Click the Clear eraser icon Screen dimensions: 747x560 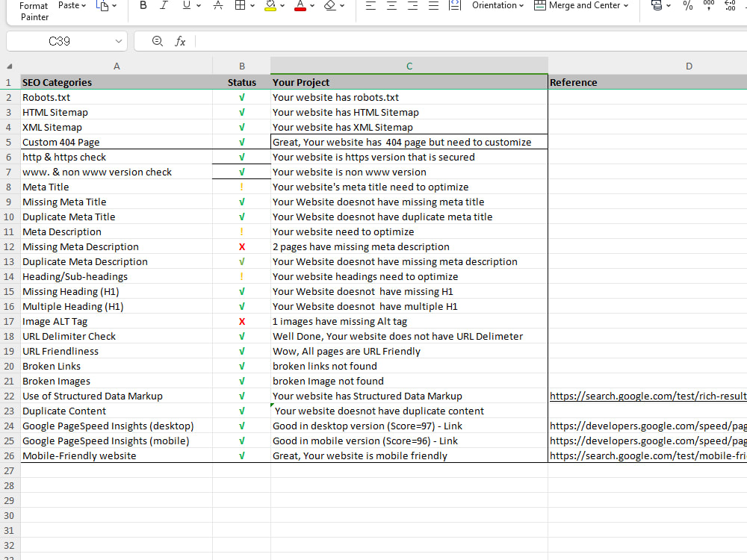click(329, 6)
